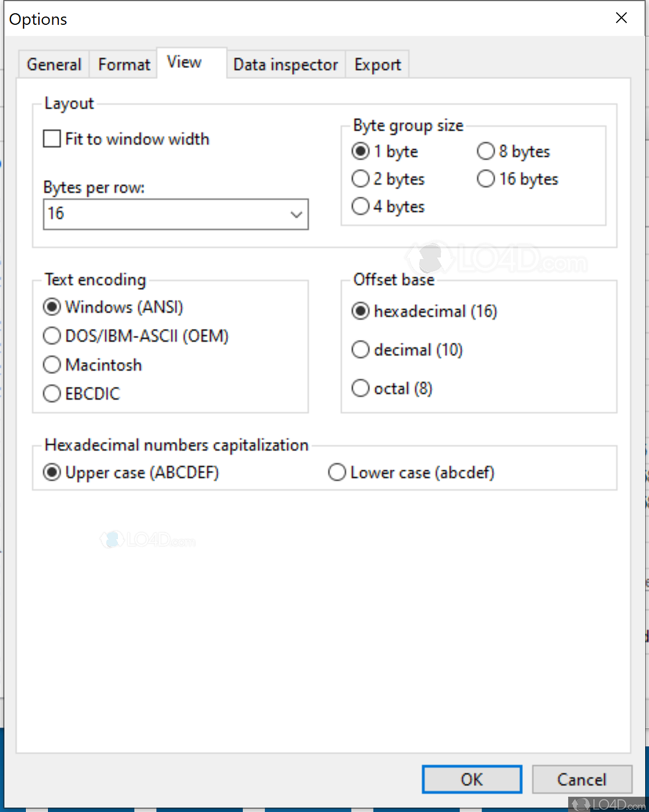Open the Export tab
Image resolution: width=649 pixels, height=812 pixels.
click(x=377, y=64)
